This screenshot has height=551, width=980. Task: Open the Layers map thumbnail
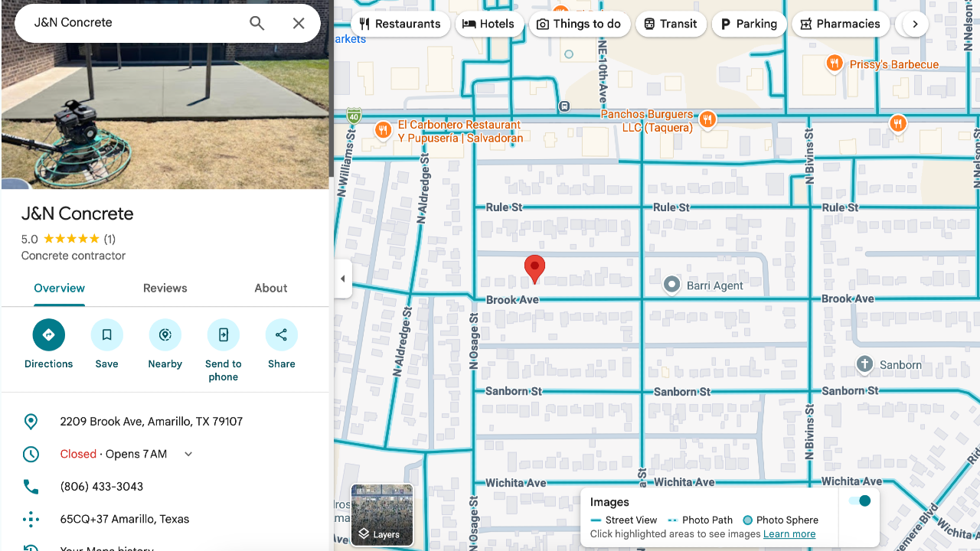[x=382, y=514]
